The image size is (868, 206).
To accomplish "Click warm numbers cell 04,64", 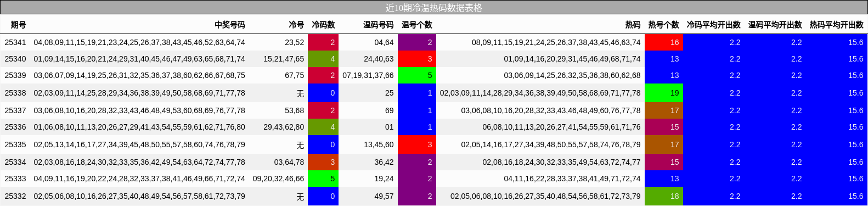I will (384, 42).
